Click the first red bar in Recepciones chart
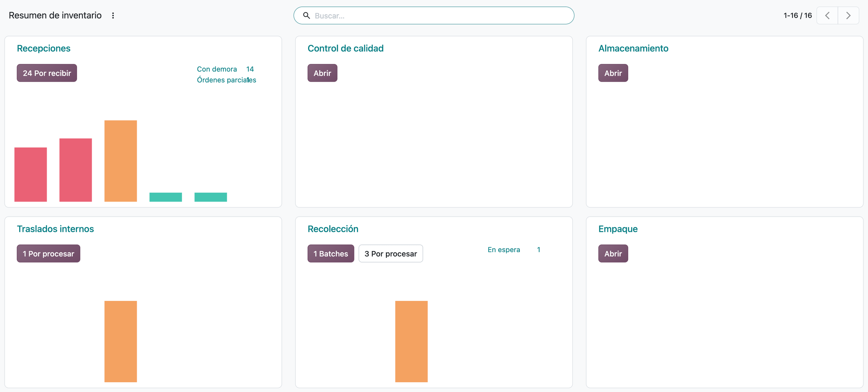 [31, 174]
